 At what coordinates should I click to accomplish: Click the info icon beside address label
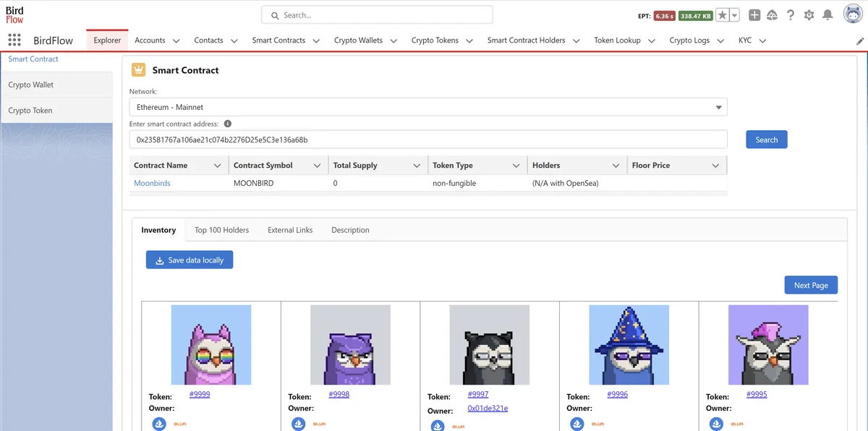click(x=227, y=124)
